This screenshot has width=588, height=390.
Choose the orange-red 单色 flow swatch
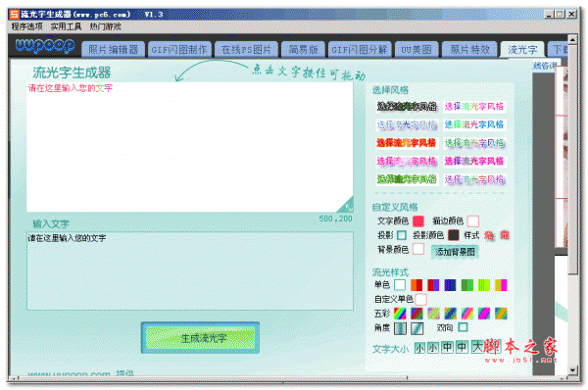[x=416, y=285]
